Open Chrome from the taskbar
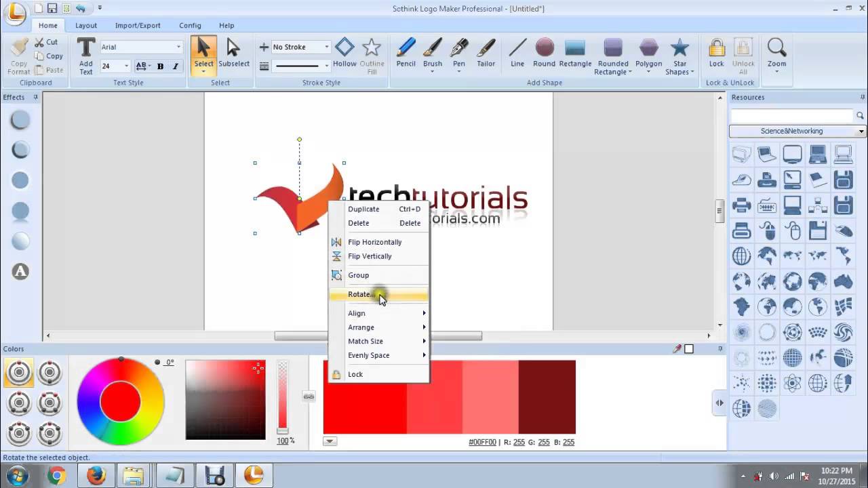The width and height of the screenshot is (868, 488). [57, 476]
